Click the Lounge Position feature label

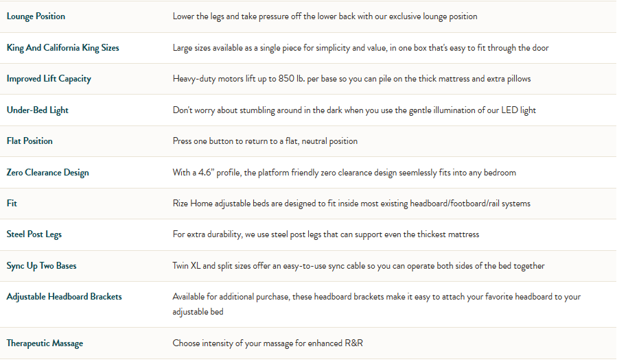36,16
